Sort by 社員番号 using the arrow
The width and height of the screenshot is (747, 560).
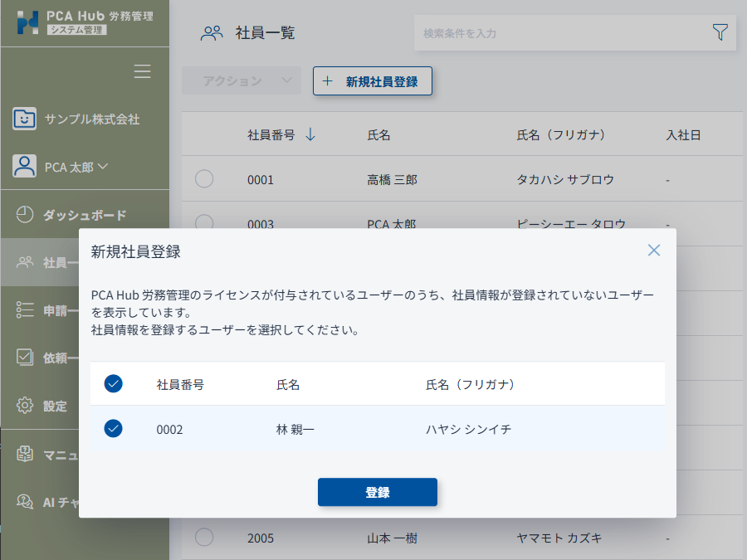[310, 134]
